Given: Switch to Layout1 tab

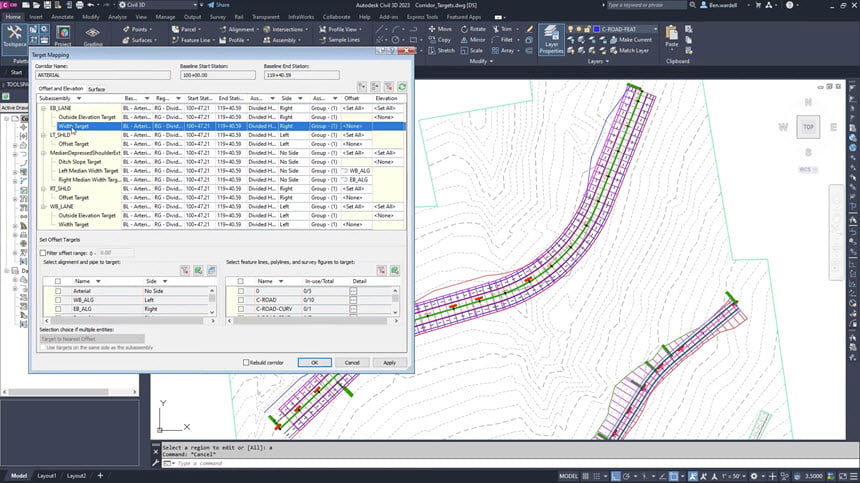Looking at the screenshot, I should tap(47, 476).
